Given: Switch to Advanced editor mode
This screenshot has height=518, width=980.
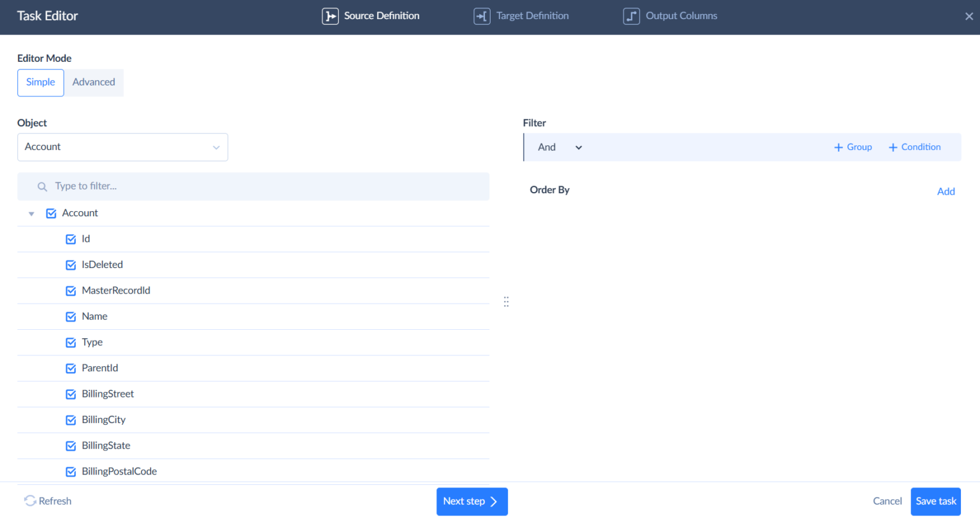Looking at the screenshot, I should coord(94,82).
